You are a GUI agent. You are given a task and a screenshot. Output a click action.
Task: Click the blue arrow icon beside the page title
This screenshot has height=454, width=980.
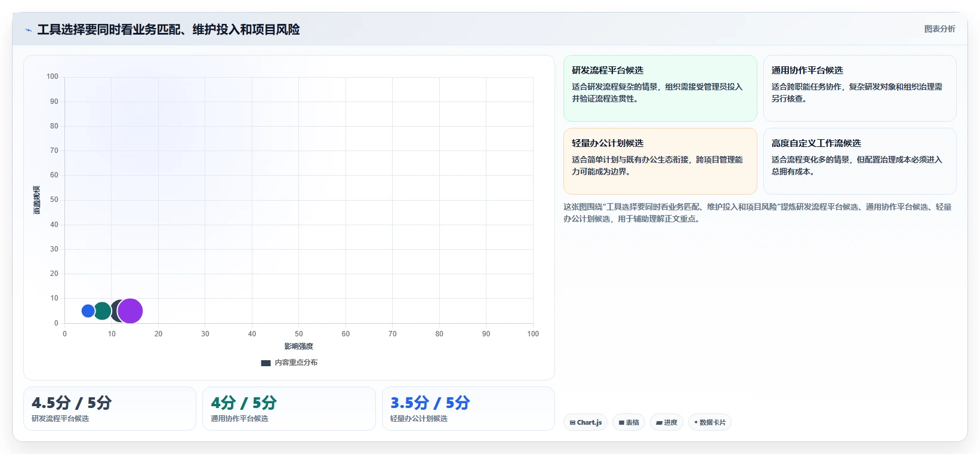tap(28, 30)
